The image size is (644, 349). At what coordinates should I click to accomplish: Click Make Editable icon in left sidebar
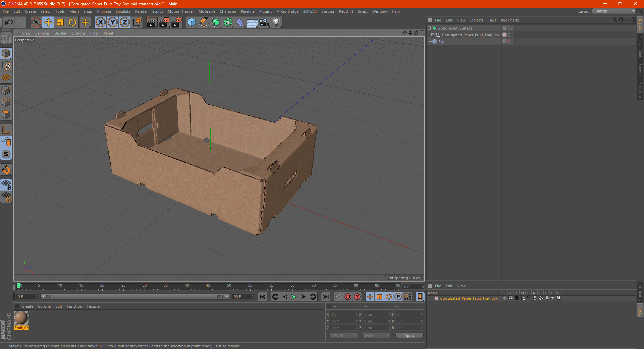(6, 38)
